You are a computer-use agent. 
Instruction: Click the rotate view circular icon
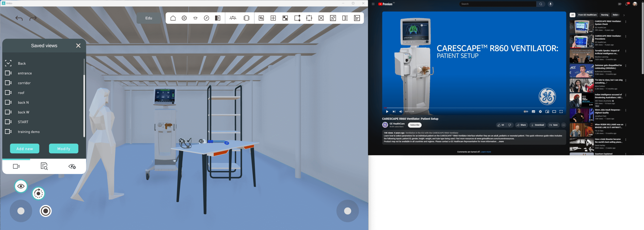point(38,193)
